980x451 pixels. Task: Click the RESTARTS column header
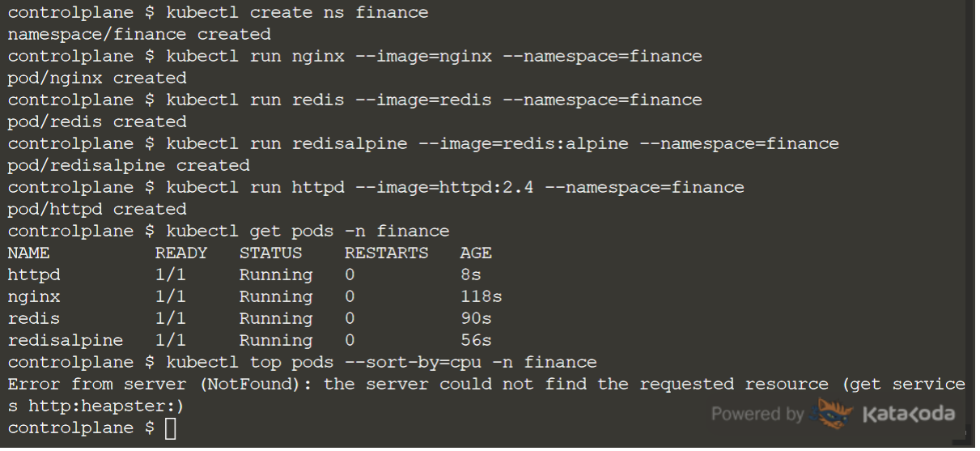tap(386, 253)
